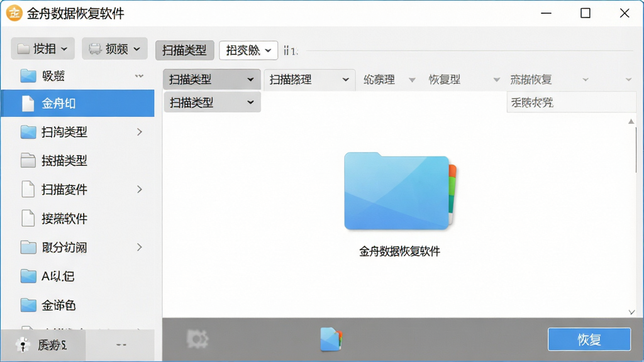Open the second column header dropdown beside 扫描类型

[309, 79]
